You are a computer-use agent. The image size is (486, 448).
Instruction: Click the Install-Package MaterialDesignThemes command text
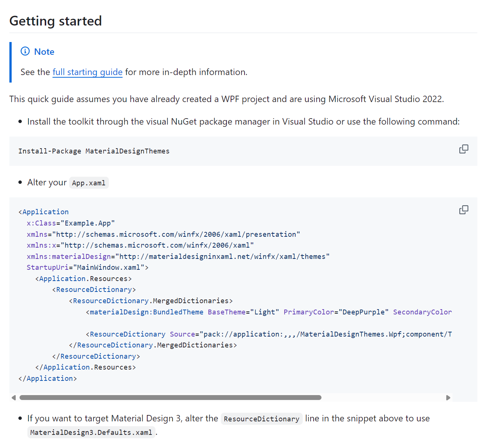[x=94, y=151]
